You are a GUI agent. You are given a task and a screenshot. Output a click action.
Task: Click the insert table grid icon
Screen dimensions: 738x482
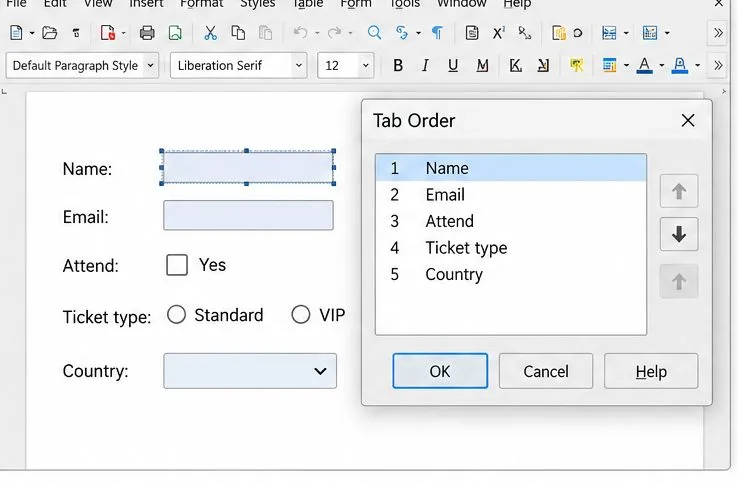[x=609, y=33]
